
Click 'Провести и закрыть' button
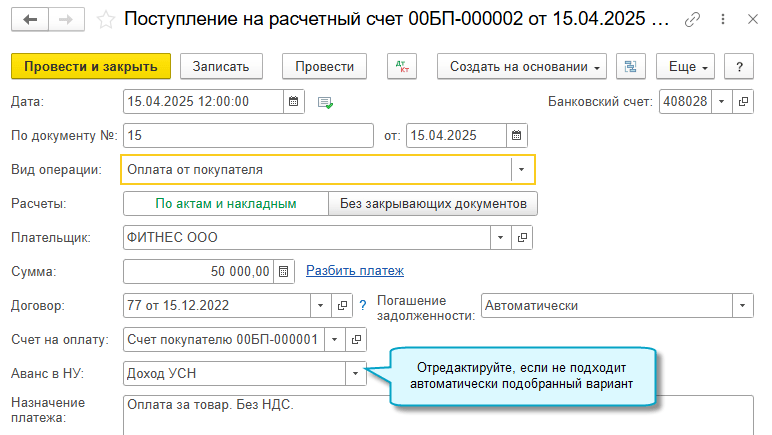tap(91, 66)
